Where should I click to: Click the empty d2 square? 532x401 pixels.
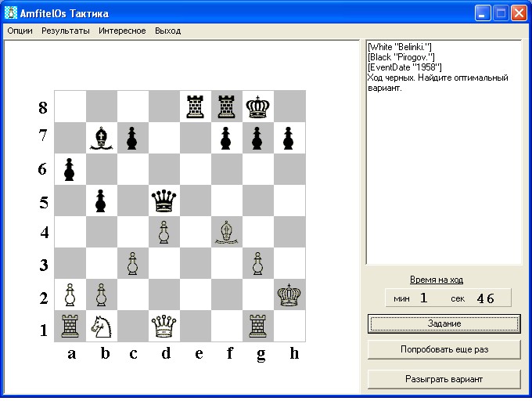pos(164,294)
